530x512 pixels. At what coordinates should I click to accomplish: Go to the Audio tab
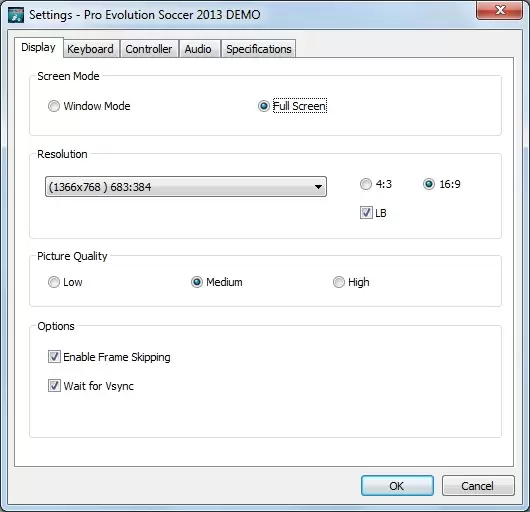pyautogui.click(x=198, y=49)
